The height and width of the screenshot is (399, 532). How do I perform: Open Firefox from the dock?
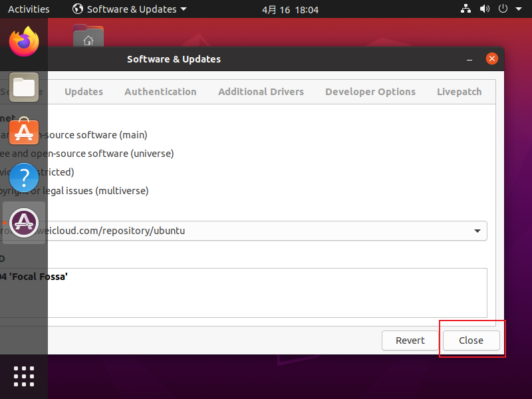[x=24, y=42]
